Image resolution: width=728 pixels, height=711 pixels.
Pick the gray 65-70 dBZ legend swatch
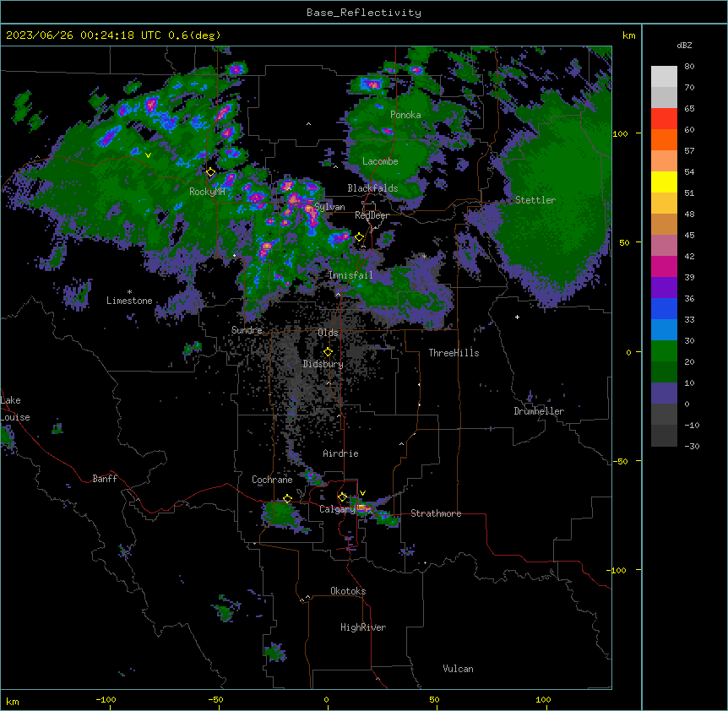point(664,97)
